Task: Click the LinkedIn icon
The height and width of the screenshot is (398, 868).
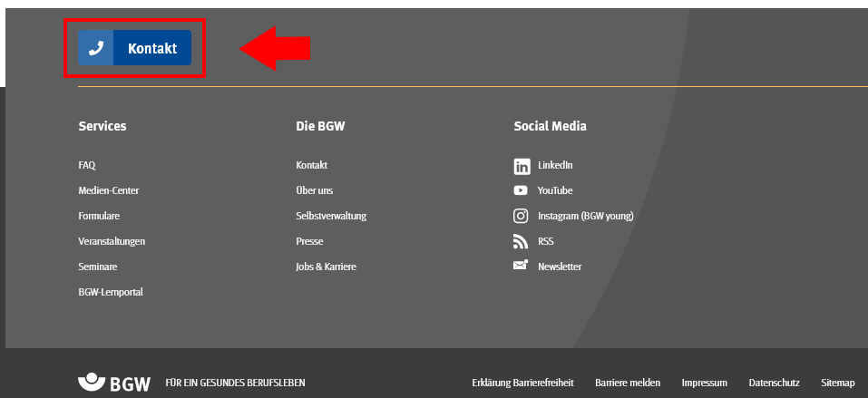Action: click(522, 166)
